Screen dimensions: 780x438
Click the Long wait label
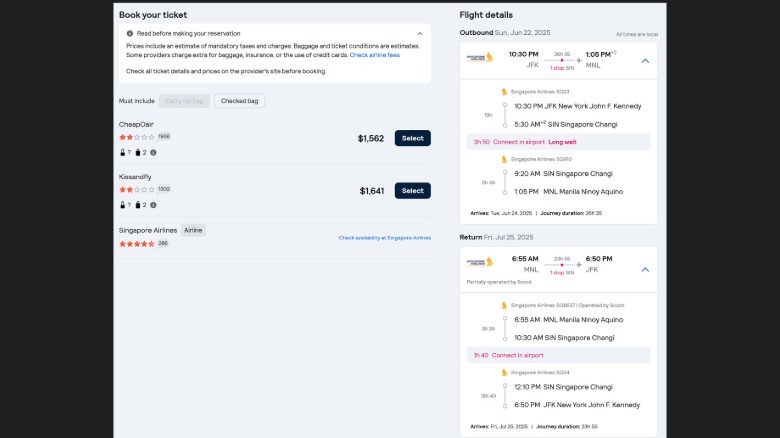(x=562, y=142)
